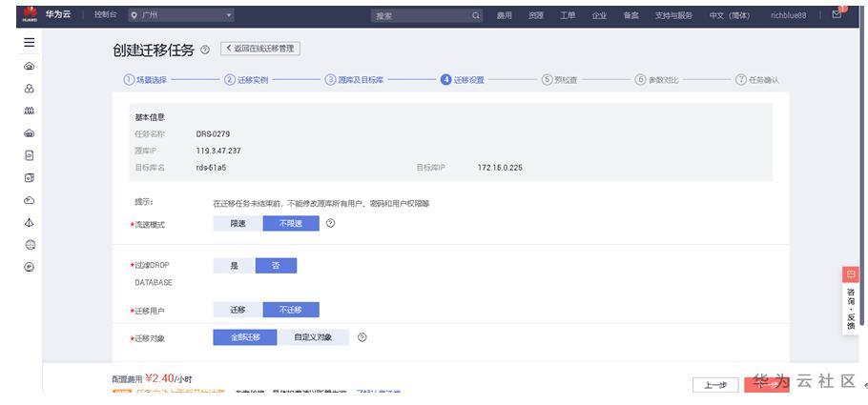Open 备案 top menu

631,15
